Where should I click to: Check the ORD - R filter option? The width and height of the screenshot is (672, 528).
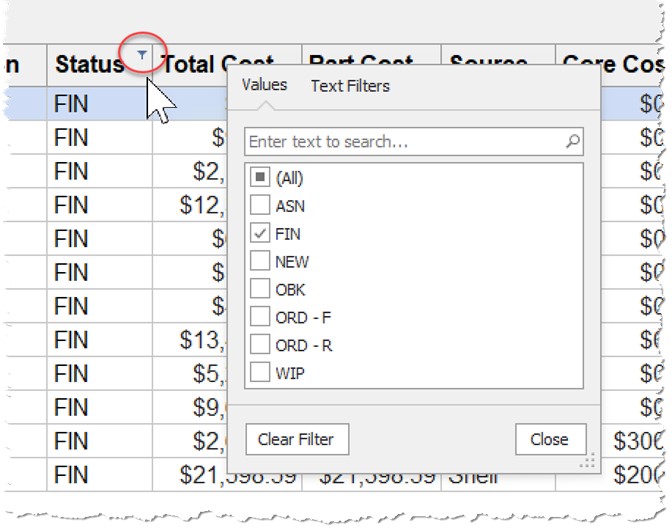pos(259,346)
